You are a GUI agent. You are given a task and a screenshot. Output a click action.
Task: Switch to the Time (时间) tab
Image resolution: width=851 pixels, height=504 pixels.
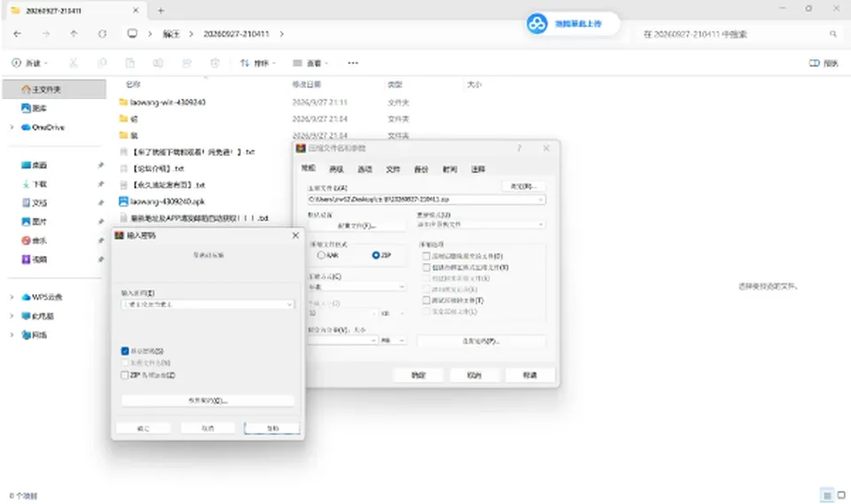pyautogui.click(x=449, y=169)
